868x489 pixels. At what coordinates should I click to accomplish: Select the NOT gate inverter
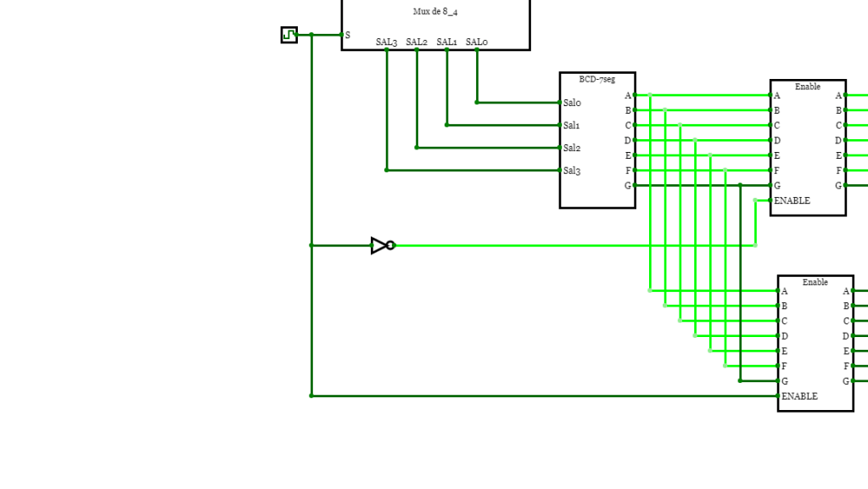coord(381,245)
